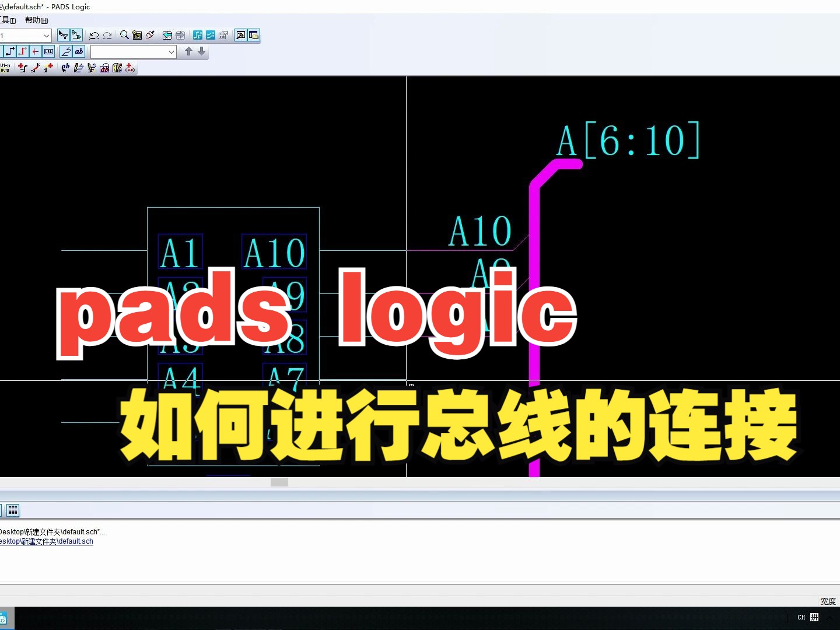Select the LBL net label tool
Image resolution: width=840 pixels, height=630 pixels.
coord(48,52)
